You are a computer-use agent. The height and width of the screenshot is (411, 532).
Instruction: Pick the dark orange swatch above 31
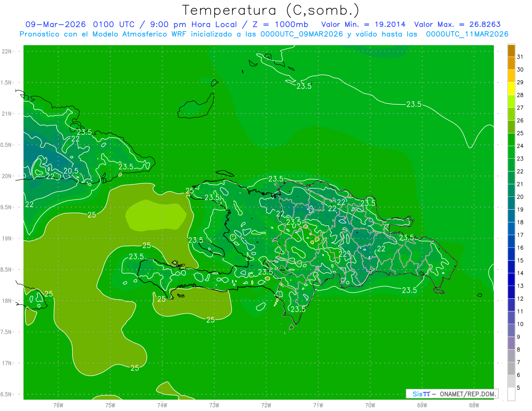[511, 51]
